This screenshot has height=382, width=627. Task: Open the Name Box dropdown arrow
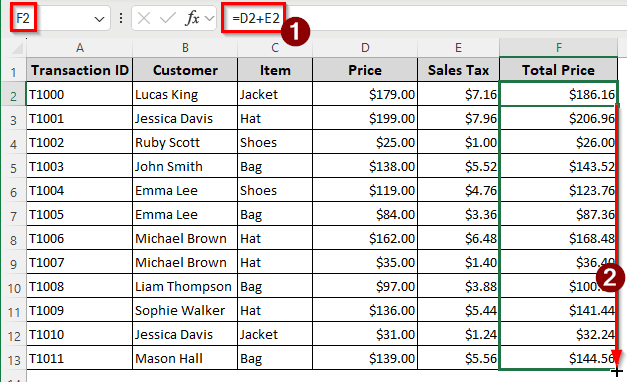99,19
